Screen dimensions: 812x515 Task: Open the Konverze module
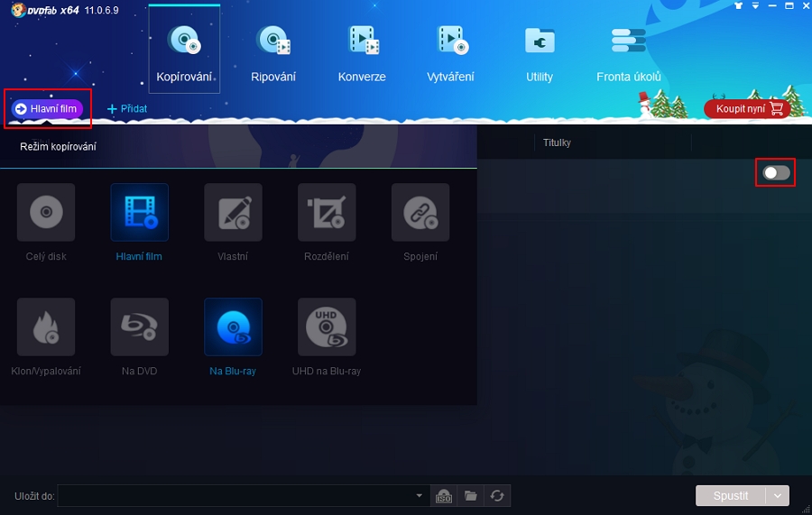point(362,54)
